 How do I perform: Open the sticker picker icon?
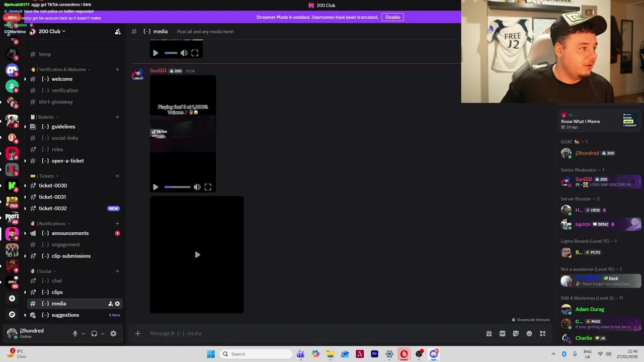click(x=516, y=333)
